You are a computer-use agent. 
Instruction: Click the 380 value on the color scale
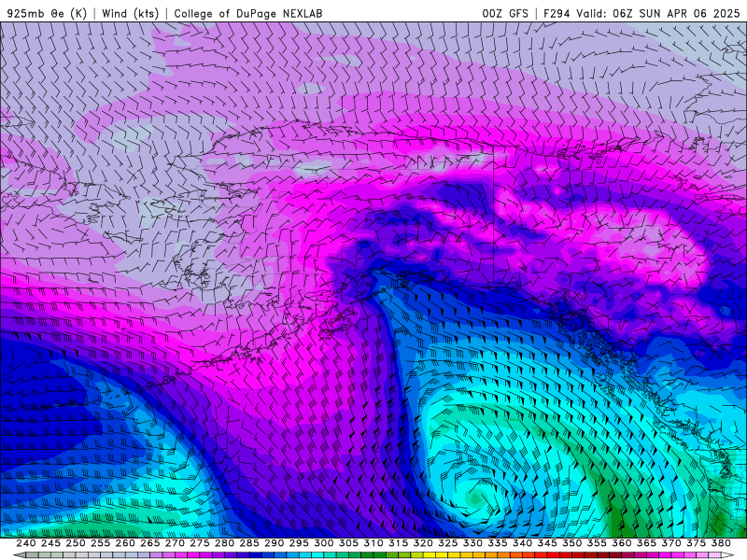pyautogui.click(x=721, y=543)
